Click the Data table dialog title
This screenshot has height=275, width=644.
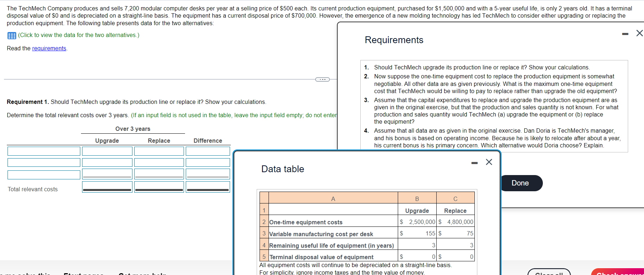pos(283,169)
